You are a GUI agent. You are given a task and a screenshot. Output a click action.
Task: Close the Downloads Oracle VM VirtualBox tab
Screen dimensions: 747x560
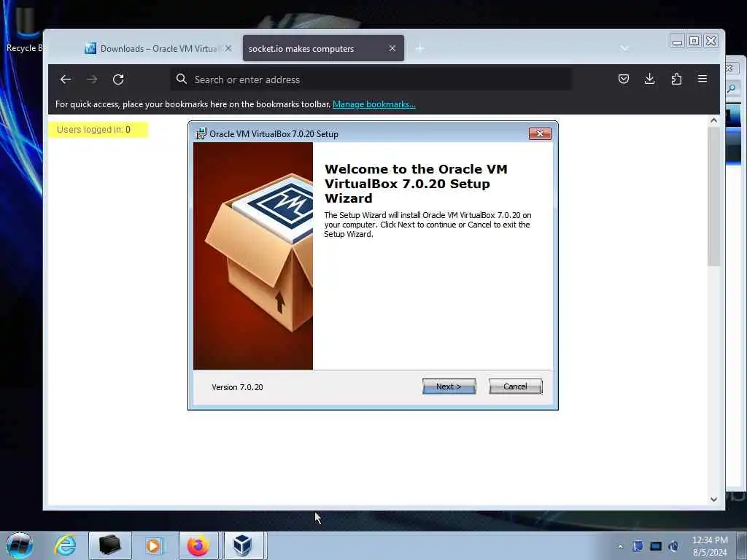(x=228, y=49)
